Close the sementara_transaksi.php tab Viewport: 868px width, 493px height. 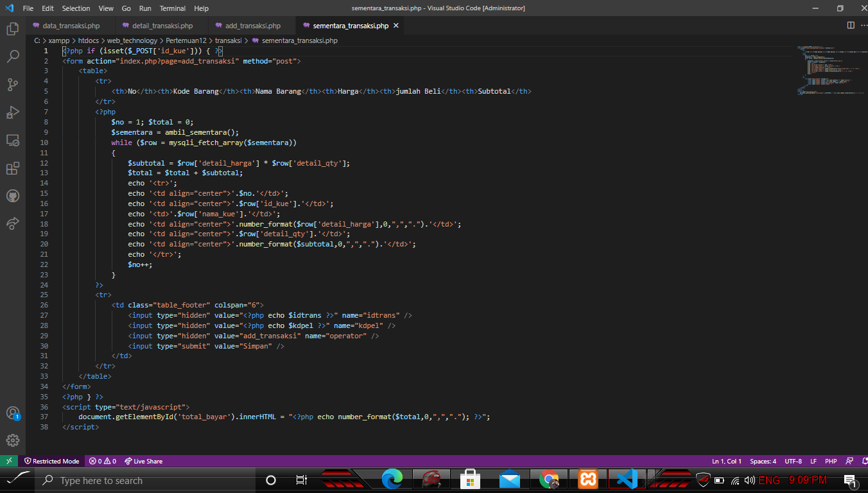[396, 26]
